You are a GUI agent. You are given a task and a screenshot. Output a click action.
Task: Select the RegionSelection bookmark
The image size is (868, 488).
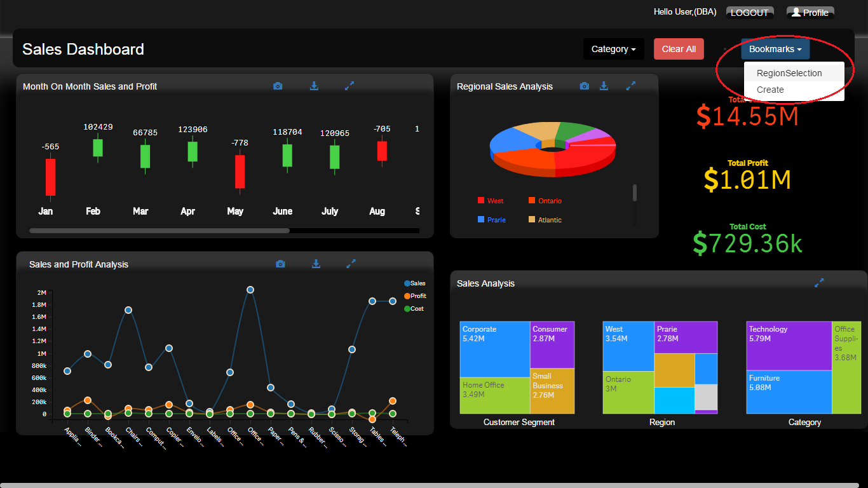pos(789,73)
